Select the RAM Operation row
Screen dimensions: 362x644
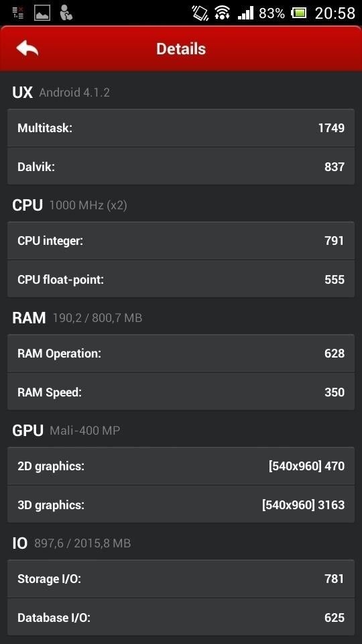pos(181,354)
